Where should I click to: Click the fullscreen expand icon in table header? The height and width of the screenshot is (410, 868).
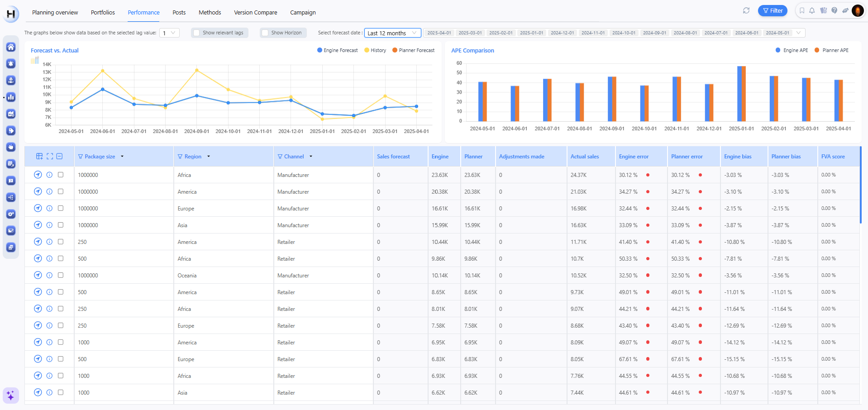(50, 156)
